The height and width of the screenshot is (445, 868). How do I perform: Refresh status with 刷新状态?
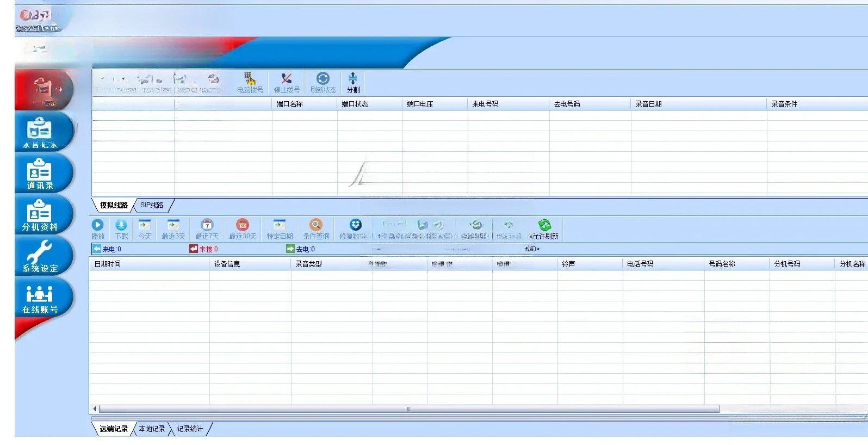pyautogui.click(x=323, y=83)
